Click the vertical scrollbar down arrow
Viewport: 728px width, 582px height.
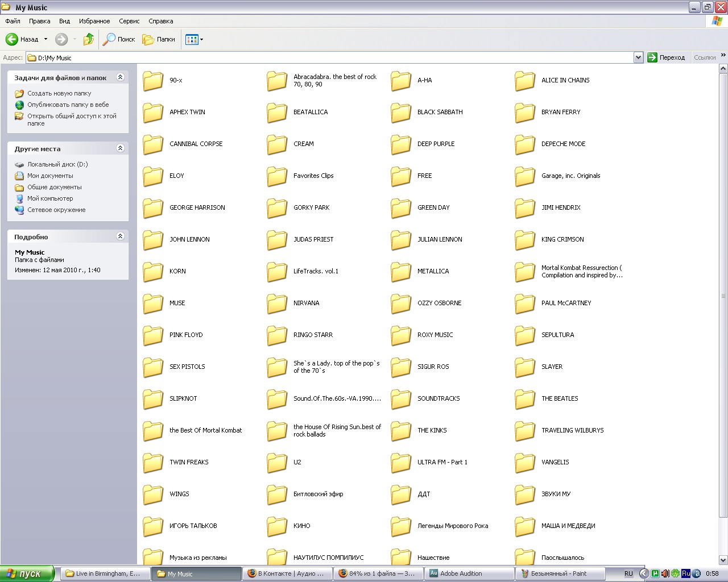point(723,560)
